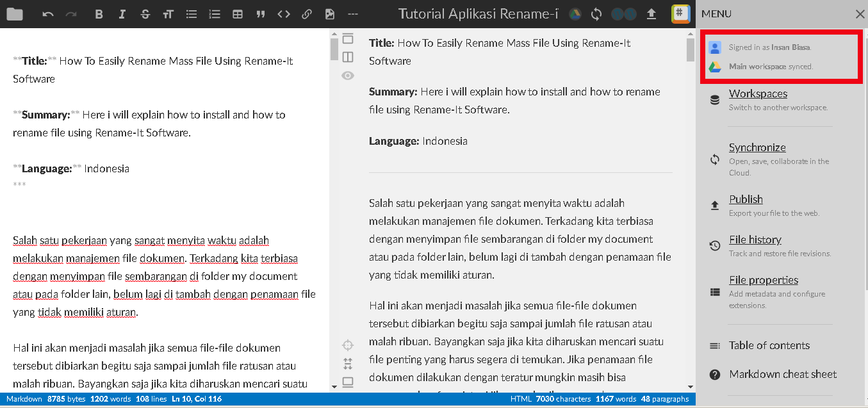Toggle the side preview split button
The image size is (868, 408).
coord(348,57)
